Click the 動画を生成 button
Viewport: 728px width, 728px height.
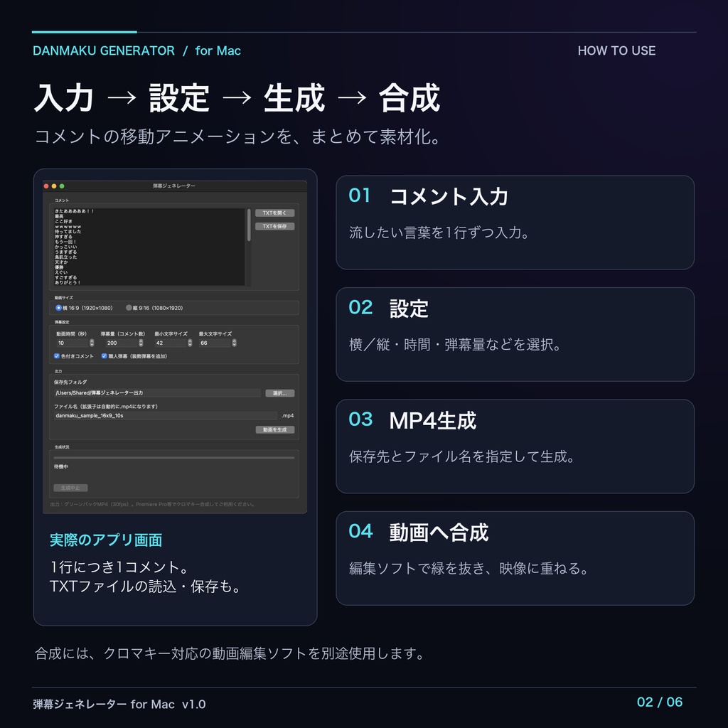tap(275, 430)
